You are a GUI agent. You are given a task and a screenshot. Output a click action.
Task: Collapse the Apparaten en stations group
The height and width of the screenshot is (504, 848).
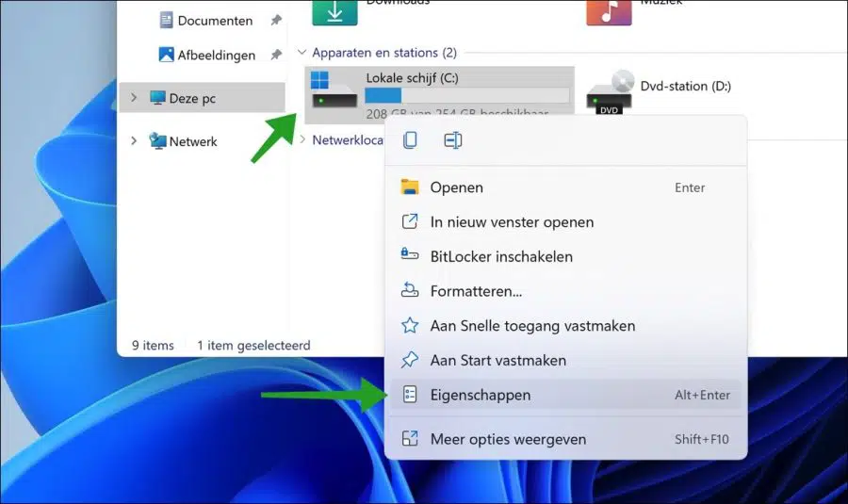[302, 53]
